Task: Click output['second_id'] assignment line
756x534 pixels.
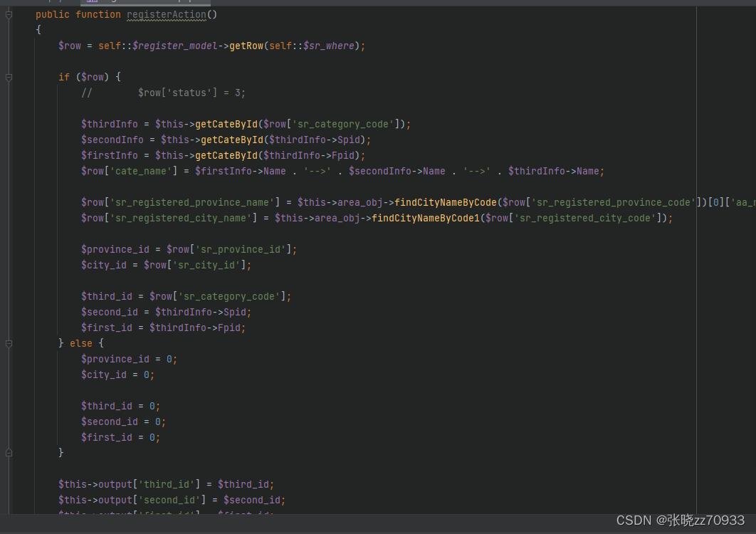Action: click(x=172, y=501)
